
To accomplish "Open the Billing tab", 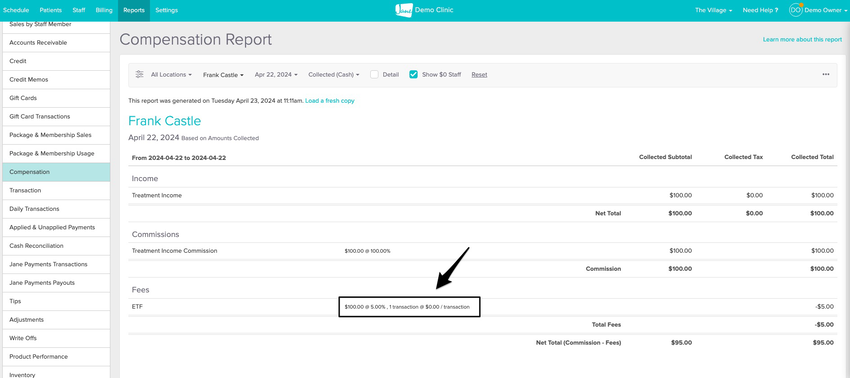I will (x=104, y=10).
